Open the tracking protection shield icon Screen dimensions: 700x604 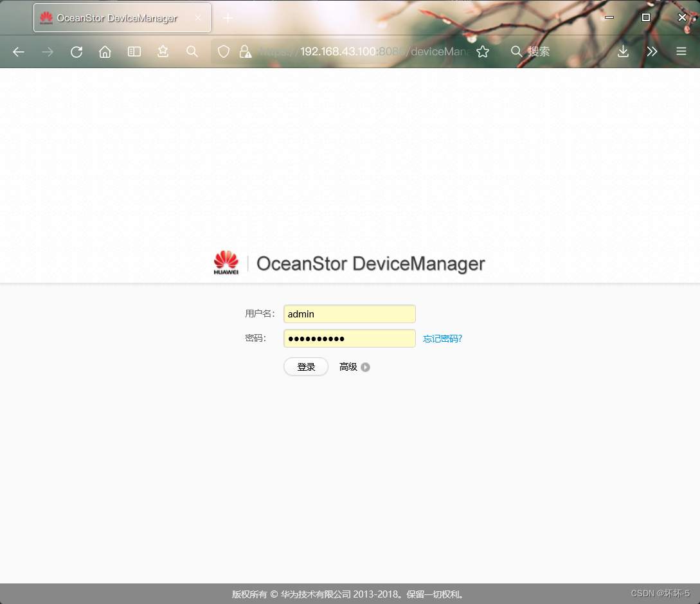pos(224,52)
